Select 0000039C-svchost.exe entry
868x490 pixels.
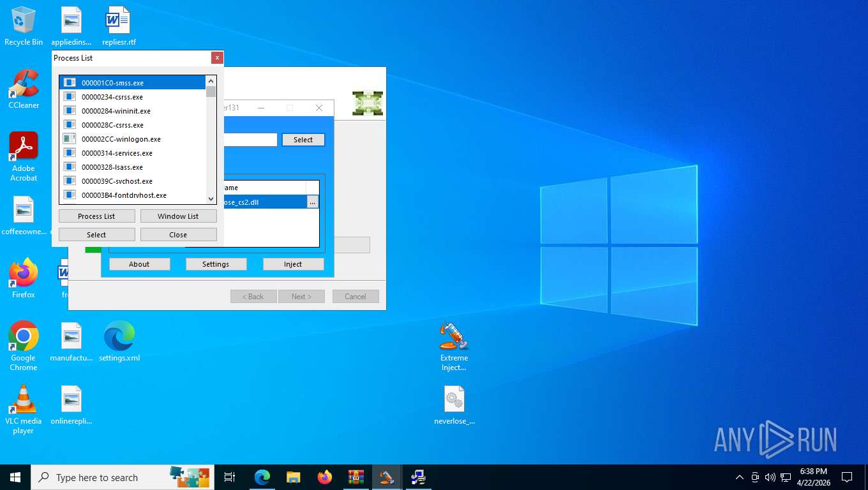coord(133,181)
